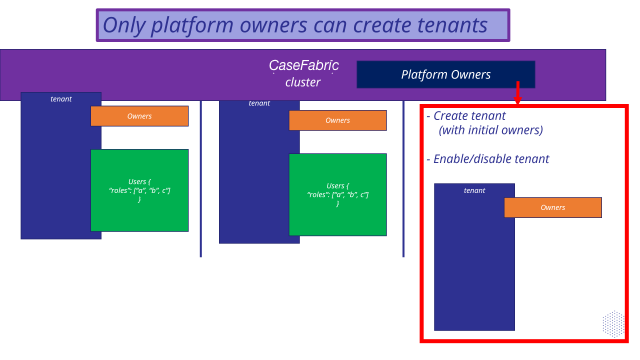Viewport: 640px width, 360px height.
Task: Click the CaseFabric cluster label
Action: [303, 73]
